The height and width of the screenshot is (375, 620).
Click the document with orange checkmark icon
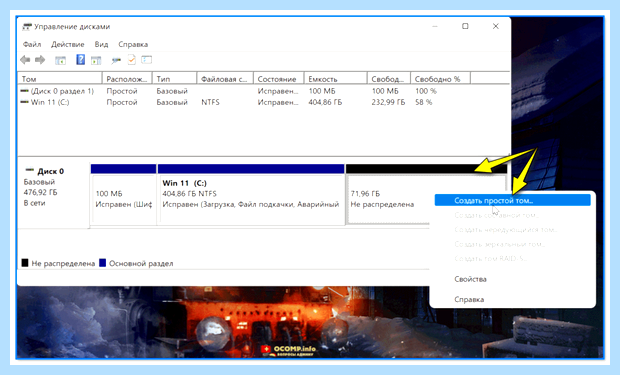[x=132, y=60]
